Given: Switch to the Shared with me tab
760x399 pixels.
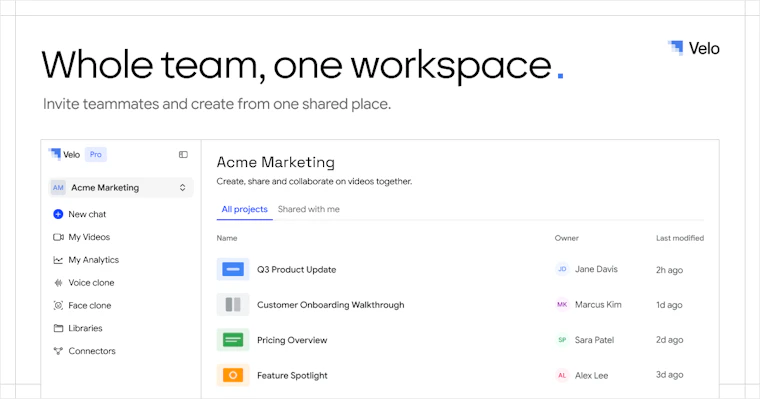Looking at the screenshot, I should pyautogui.click(x=308, y=209).
